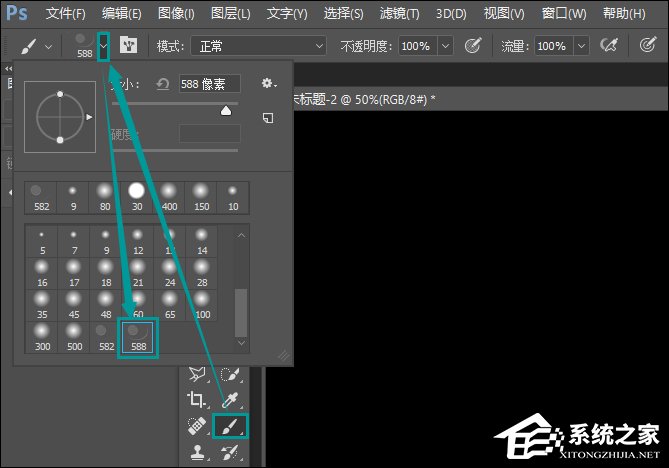Viewport: 669px width, 468px height.
Task: Open the 图层(L) menu
Action: coord(231,14)
